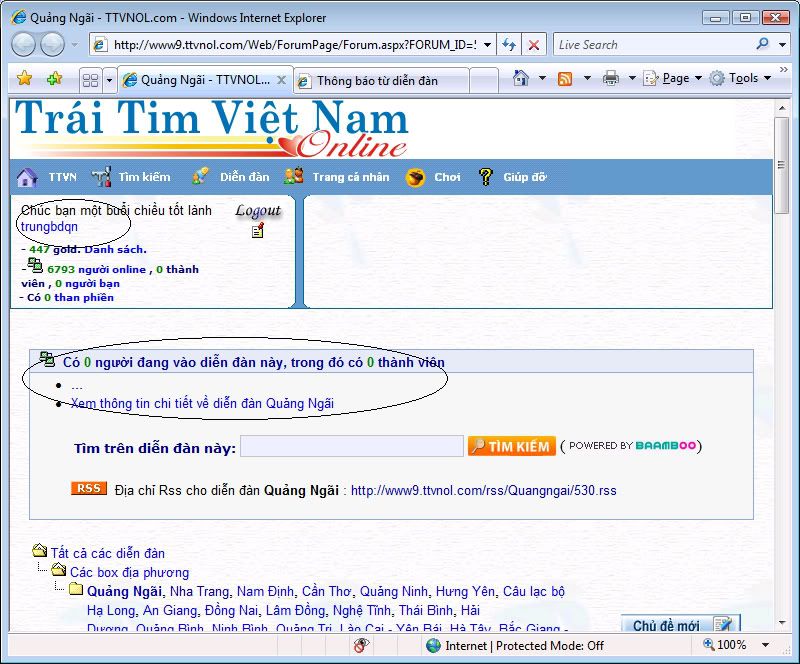Click the orange RSS badge

click(x=89, y=488)
